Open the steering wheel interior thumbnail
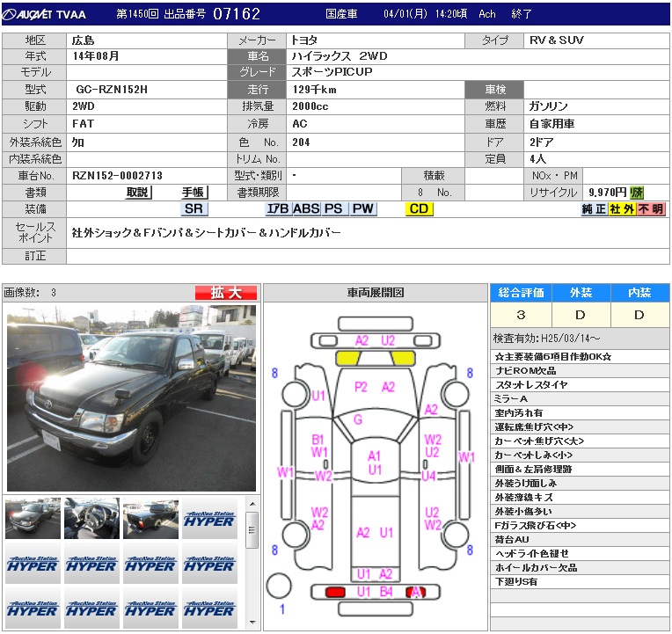This screenshot has height=634, width=672. 91,519
